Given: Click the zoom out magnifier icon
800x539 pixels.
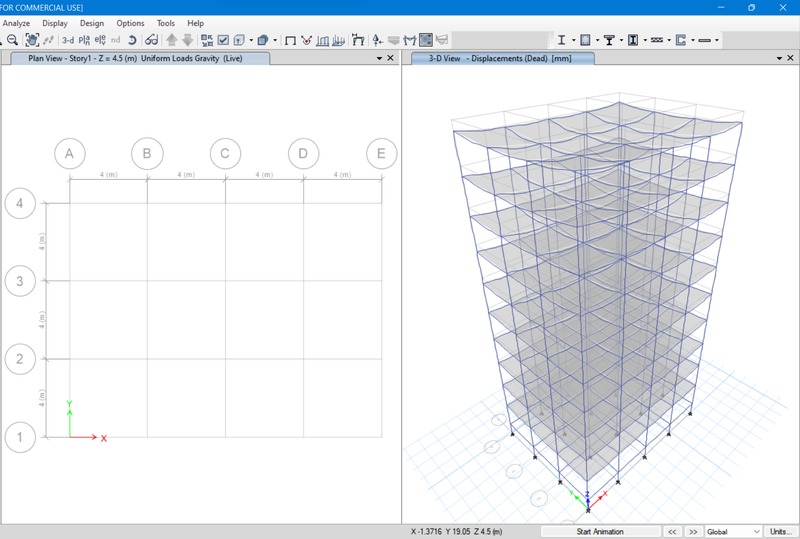Looking at the screenshot, I should pyautogui.click(x=13, y=40).
